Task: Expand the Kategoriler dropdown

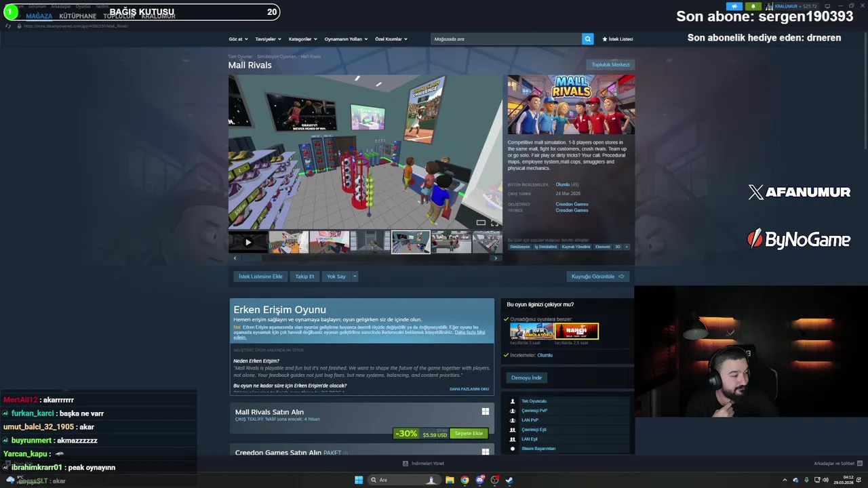Action: [x=302, y=39]
